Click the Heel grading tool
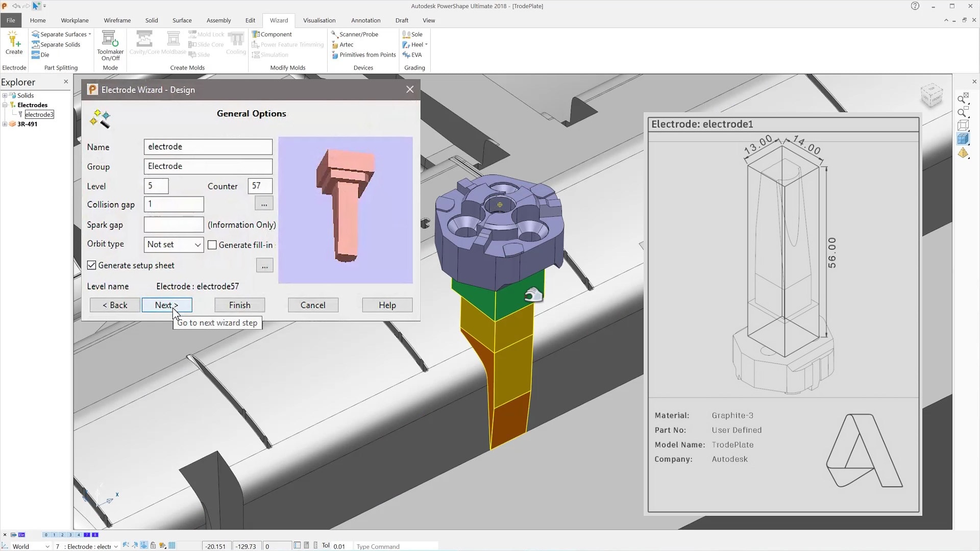This screenshot has width=980, height=551. click(412, 44)
